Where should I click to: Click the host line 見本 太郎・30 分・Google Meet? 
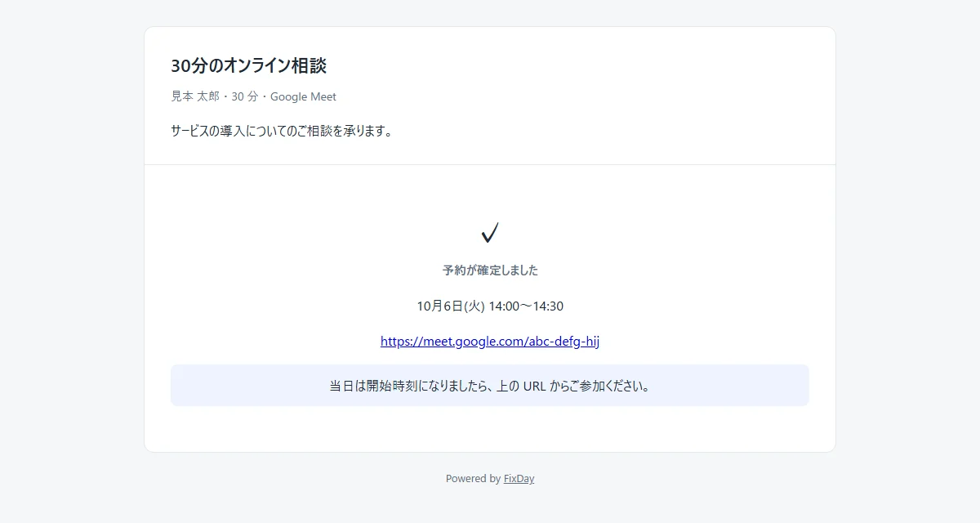(254, 96)
